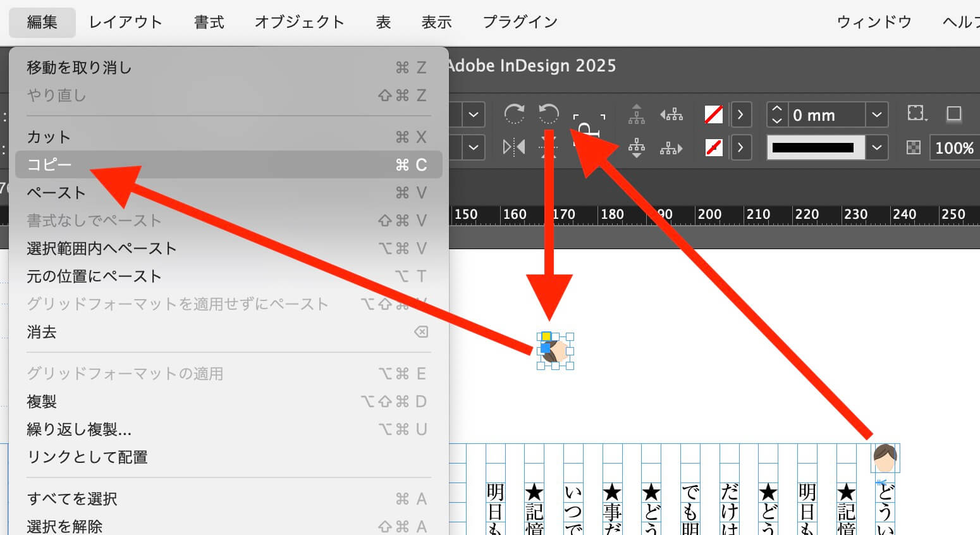The image size is (980, 535).
Task: Click the Rotate 90° counter-clockwise icon
Action: (548, 114)
